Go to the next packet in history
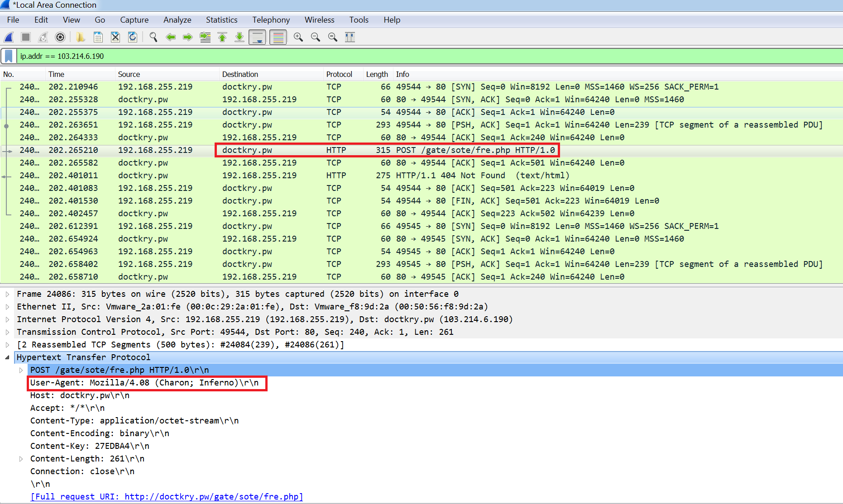The image size is (843, 504). tap(188, 37)
